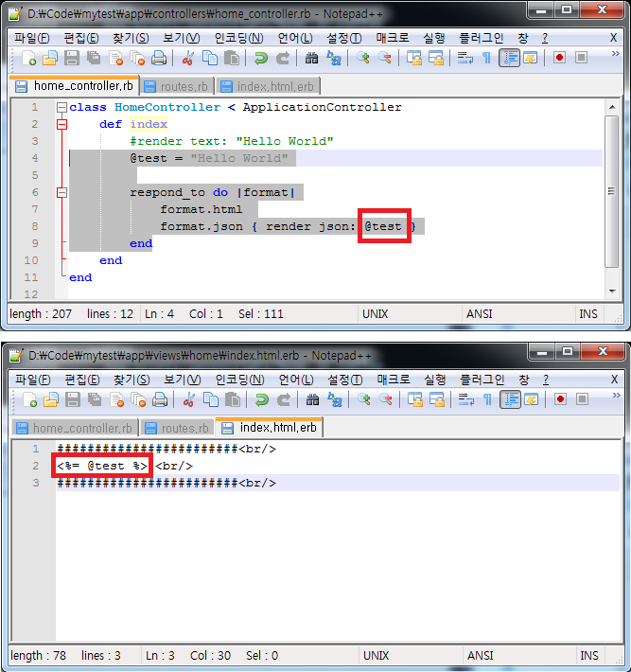Click Cut scissors icon in home_controller.rb window
The width and height of the screenshot is (631, 672).
click(187, 58)
